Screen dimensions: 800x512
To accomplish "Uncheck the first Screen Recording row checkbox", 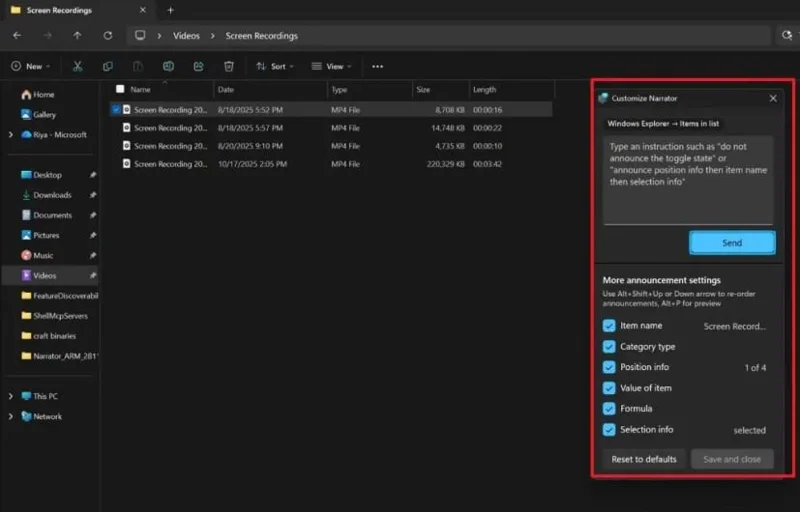I will point(116,109).
